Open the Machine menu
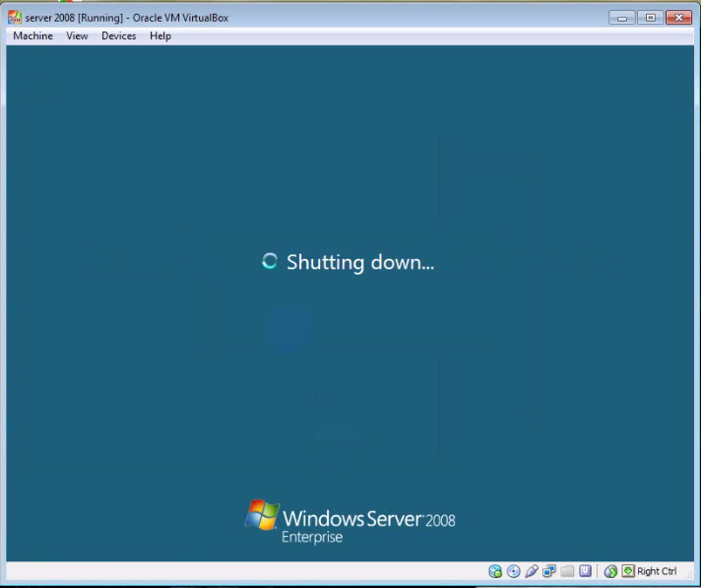Image resolution: width=701 pixels, height=588 pixels. click(32, 35)
